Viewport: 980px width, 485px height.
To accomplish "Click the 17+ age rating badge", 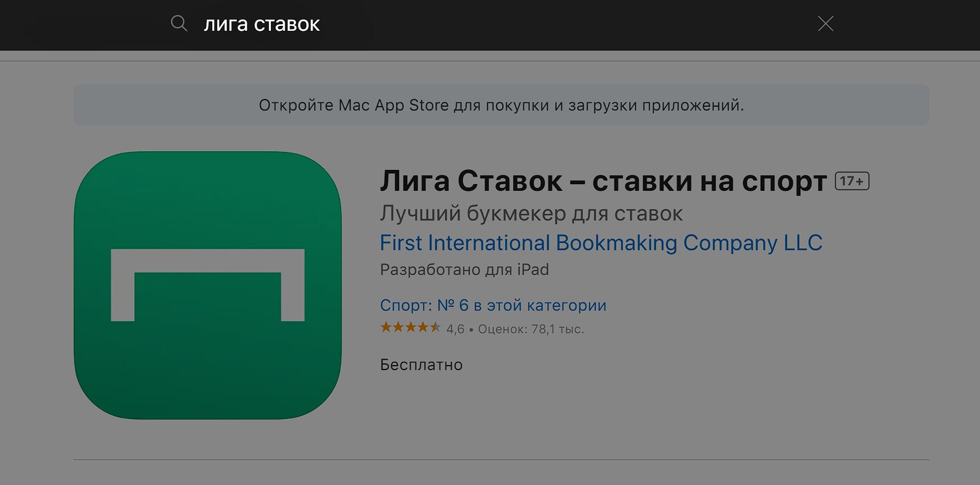I will 852,181.
